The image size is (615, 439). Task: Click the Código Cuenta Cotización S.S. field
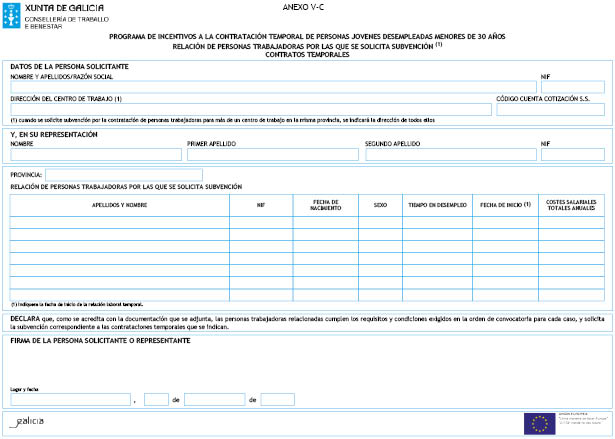pos(550,109)
